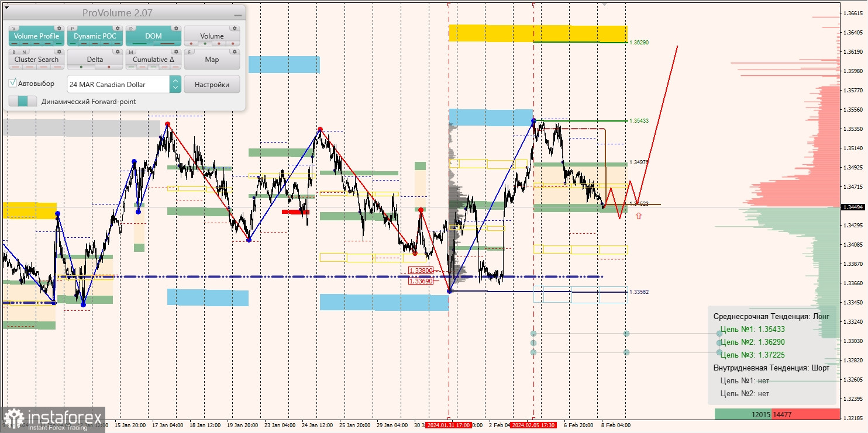Click the 1.36615 value on price axis
Image resolution: width=868 pixels, height=433 pixels.
[854, 13]
